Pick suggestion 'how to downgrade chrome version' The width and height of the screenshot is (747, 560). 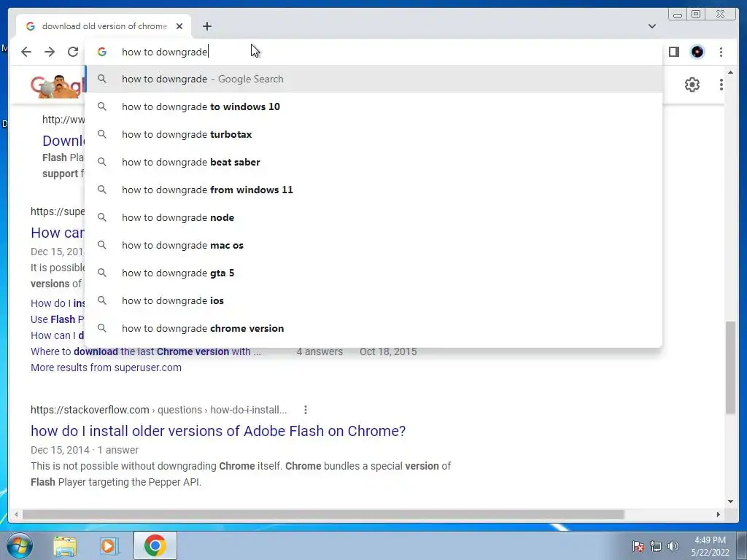373,327
